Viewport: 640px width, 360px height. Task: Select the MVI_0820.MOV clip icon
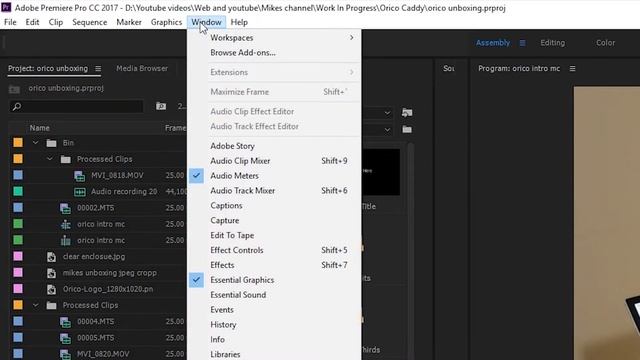tap(65, 354)
